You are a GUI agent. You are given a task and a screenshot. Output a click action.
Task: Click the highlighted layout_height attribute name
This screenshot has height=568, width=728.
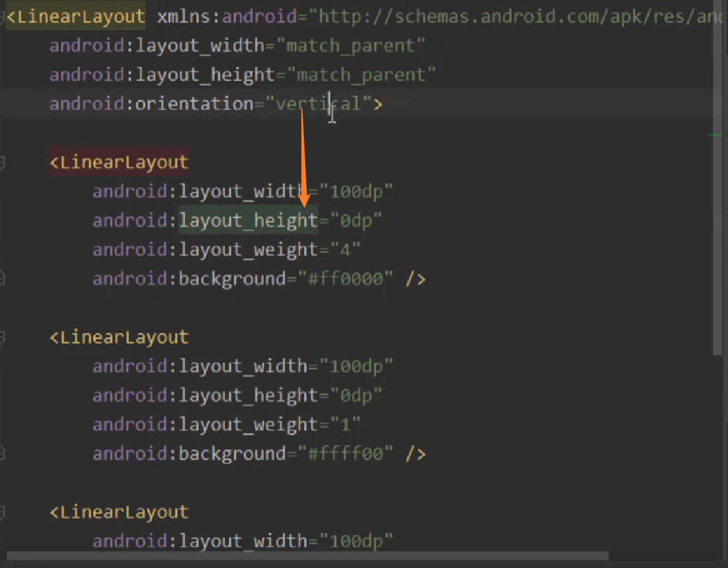coord(248,221)
